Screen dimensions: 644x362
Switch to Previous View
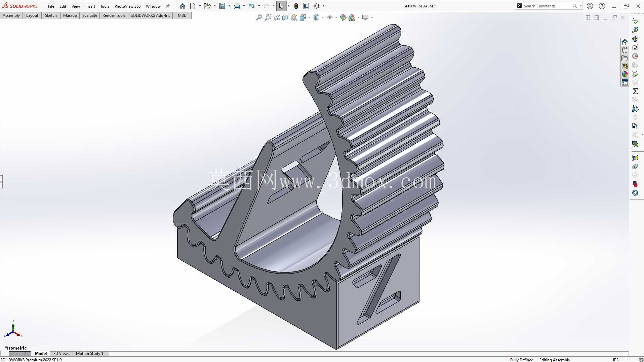click(277, 17)
